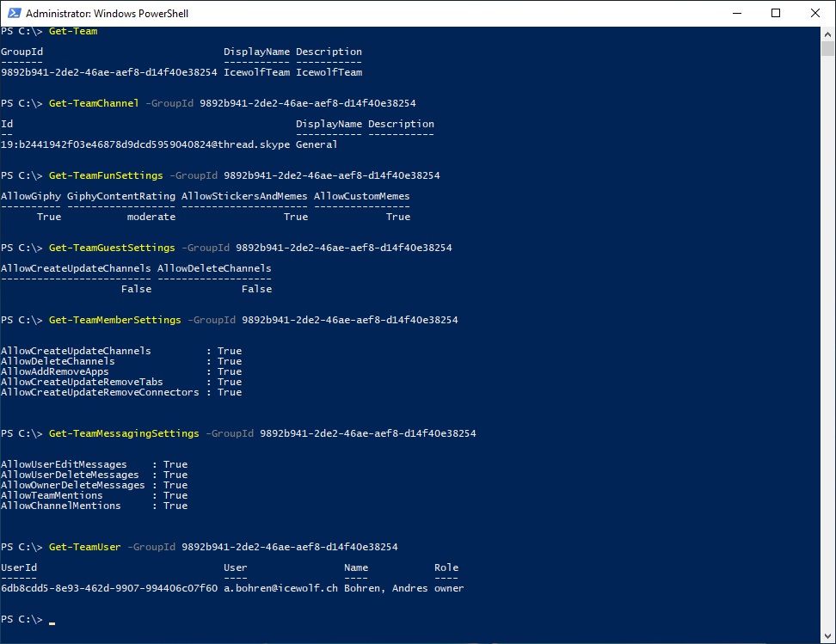Click the Get-TeamMessagingSettings command
836x644 pixels.
[x=124, y=433]
